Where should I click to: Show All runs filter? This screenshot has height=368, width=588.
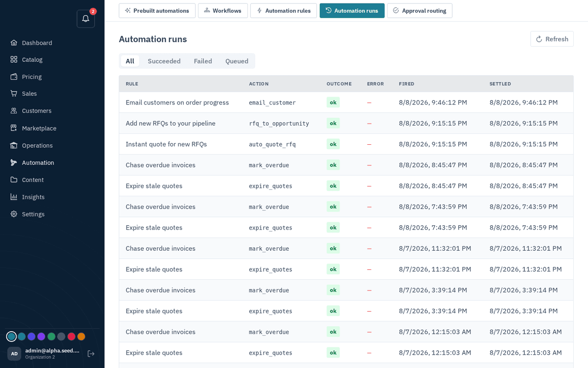point(130,61)
